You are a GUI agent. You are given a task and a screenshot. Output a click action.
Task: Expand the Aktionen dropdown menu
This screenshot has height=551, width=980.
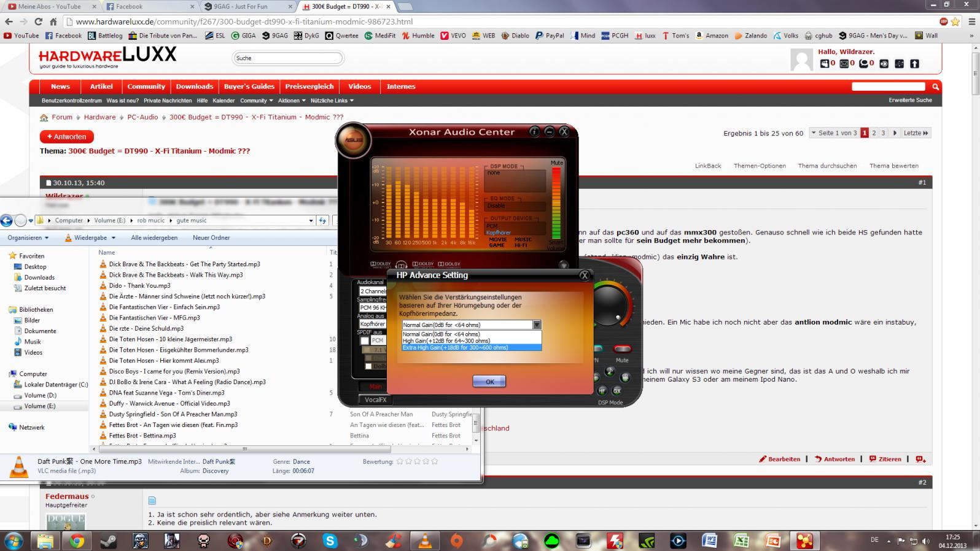tap(292, 101)
